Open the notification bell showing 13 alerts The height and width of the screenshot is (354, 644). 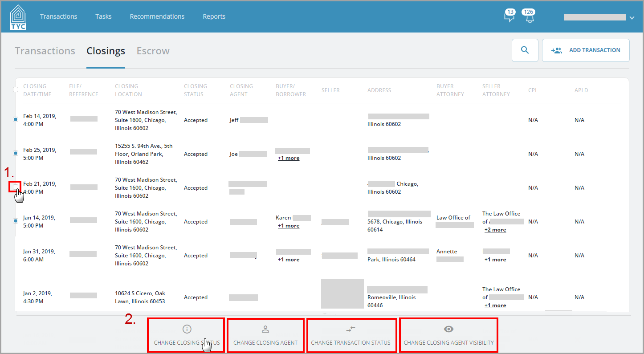point(509,16)
